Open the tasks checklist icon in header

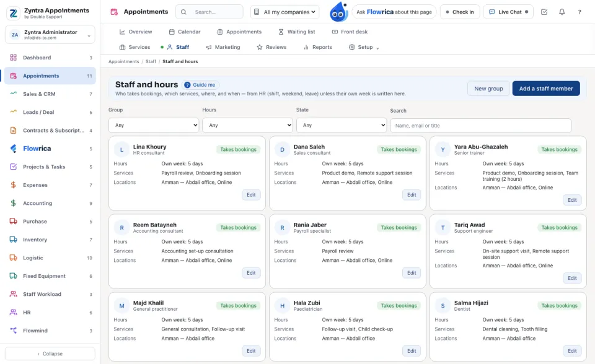544,12
